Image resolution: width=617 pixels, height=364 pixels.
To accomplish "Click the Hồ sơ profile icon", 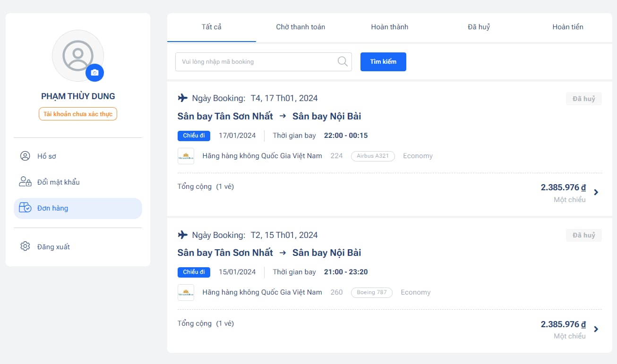I will (x=25, y=156).
